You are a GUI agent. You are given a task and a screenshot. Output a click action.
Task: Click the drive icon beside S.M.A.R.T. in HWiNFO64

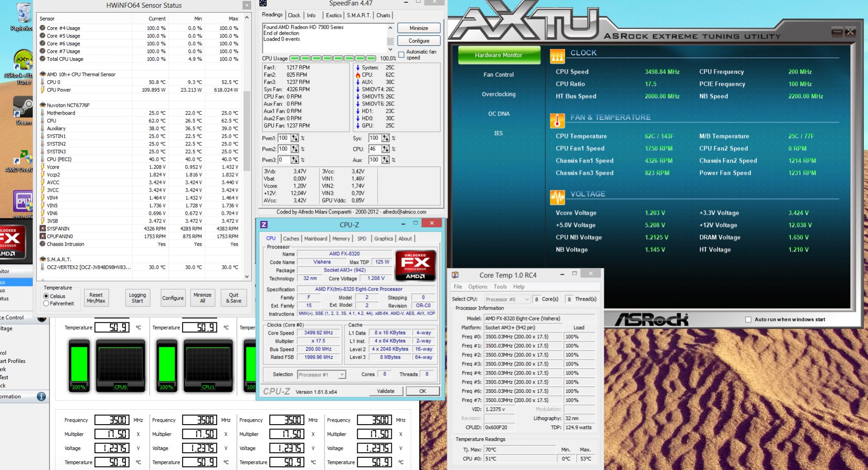point(43,259)
